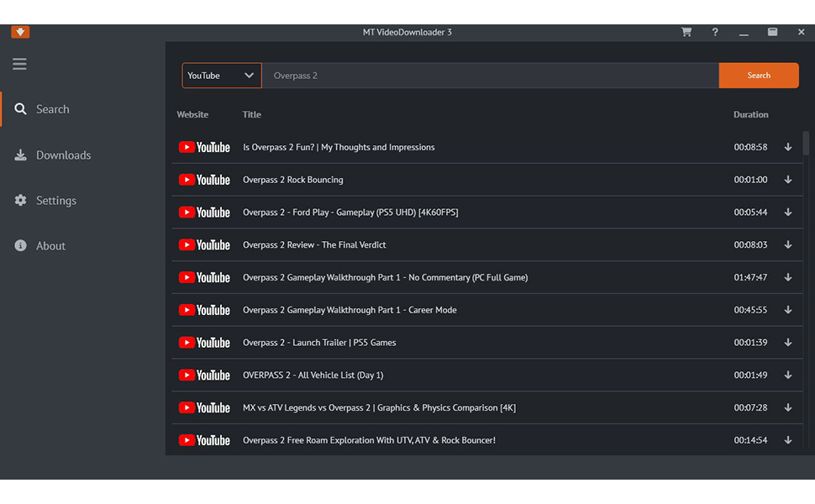This screenshot has height=504, width=815.
Task: Select 'Gameplay Walkthrough Part 1 - Career Mode' title
Action: pos(350,310)
